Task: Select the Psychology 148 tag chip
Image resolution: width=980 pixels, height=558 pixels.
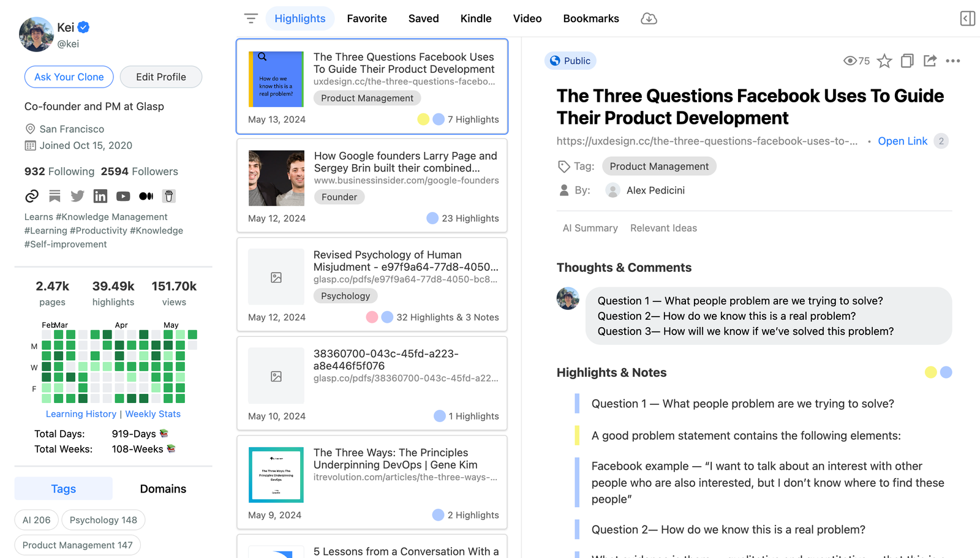Action: [104, 520]
